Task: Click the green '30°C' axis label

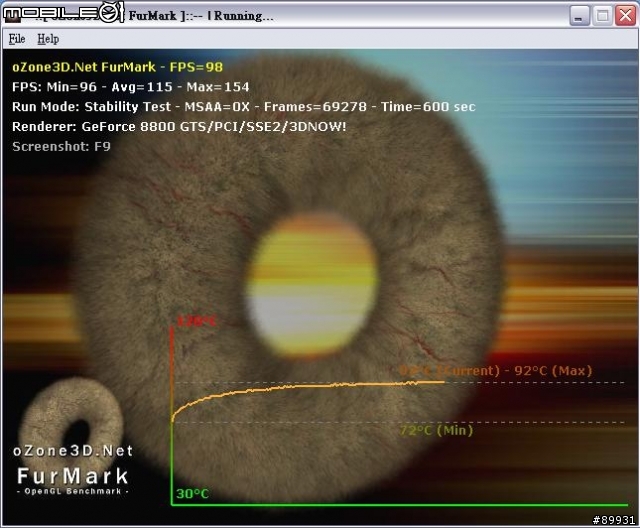Action: [192, 494]
